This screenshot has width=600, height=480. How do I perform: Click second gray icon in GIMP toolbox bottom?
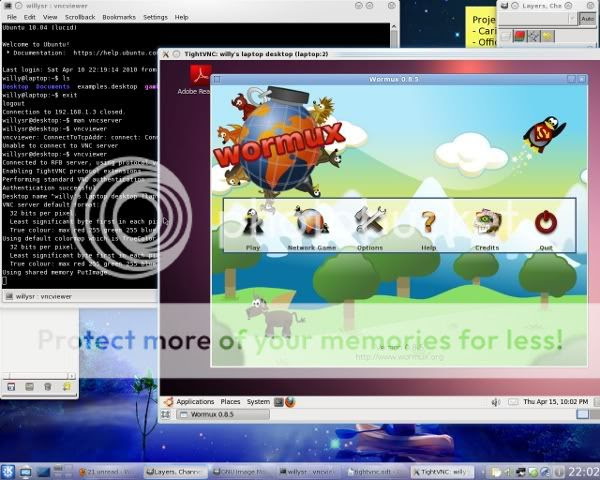click(x=29, y=387)
